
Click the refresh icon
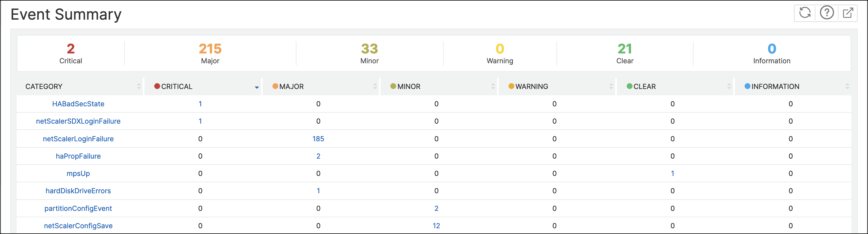[x=805, y=13]
